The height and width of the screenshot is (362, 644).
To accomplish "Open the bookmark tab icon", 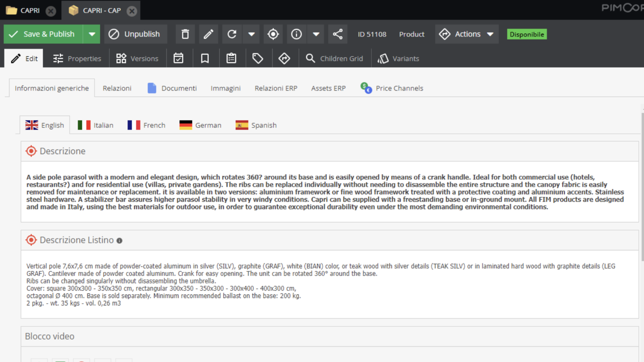I will pos(205,58).
